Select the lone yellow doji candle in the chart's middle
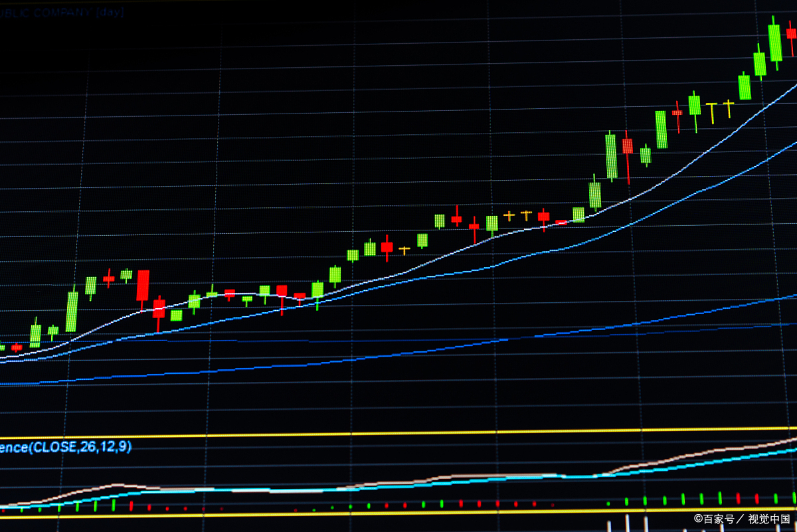 pyautogui.click(x=404, y=250)
